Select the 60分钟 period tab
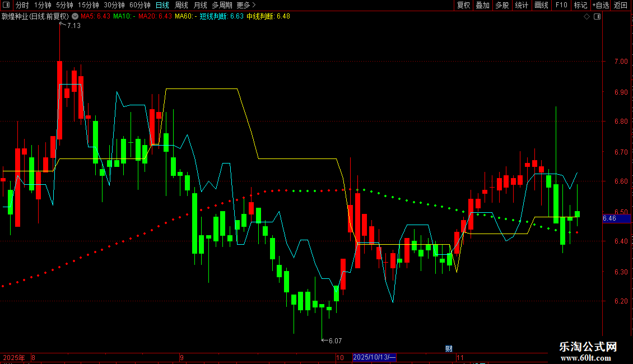 [x=140, y=5]
